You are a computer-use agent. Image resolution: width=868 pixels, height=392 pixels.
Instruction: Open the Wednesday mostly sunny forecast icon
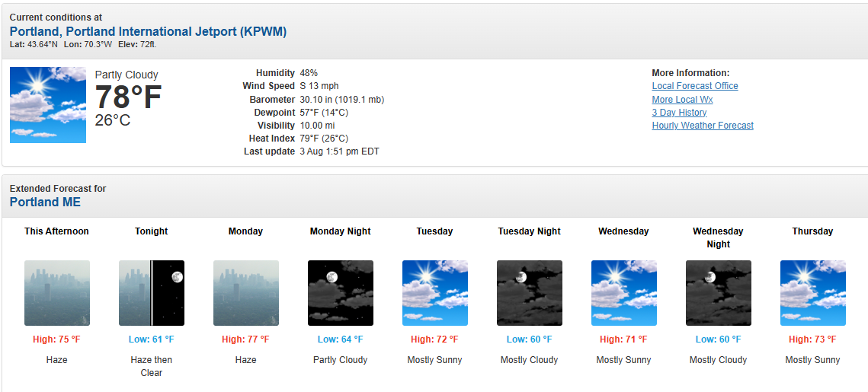(624, 293)
